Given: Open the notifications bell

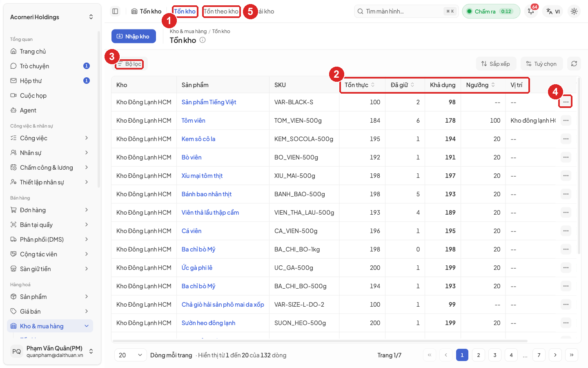Looking at the screenshot, I should tap(531, 11).
